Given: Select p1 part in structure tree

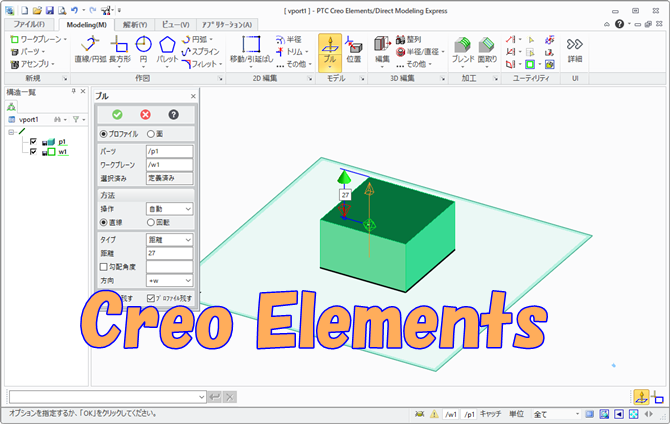Looking at the screenshot, I should pos(62,141).
